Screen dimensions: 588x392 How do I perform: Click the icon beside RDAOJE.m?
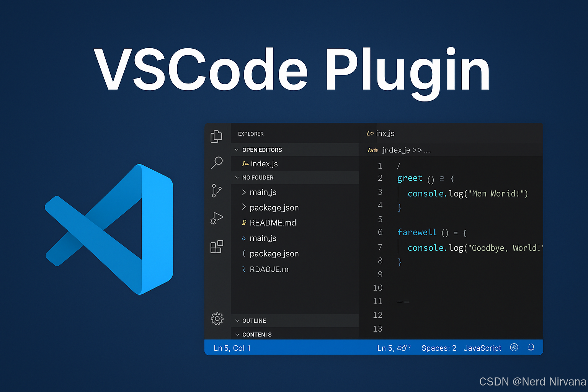pyautogui.click(x=244, y=269)
